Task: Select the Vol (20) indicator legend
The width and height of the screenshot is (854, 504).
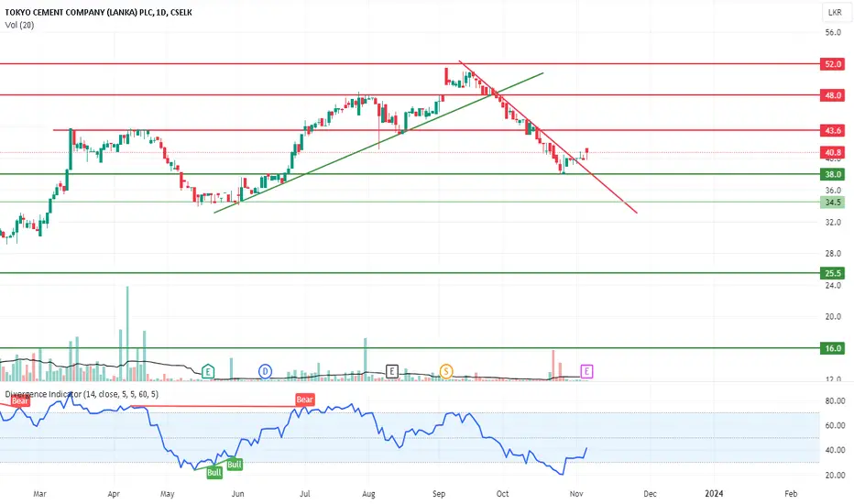Action: pyautogui.click(x=19, y=25)
